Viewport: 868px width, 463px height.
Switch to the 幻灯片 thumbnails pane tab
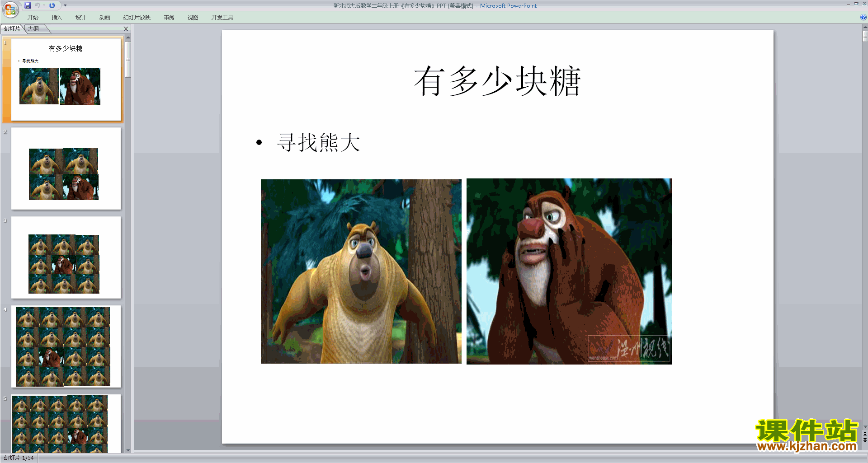click(x=12, y=28)
